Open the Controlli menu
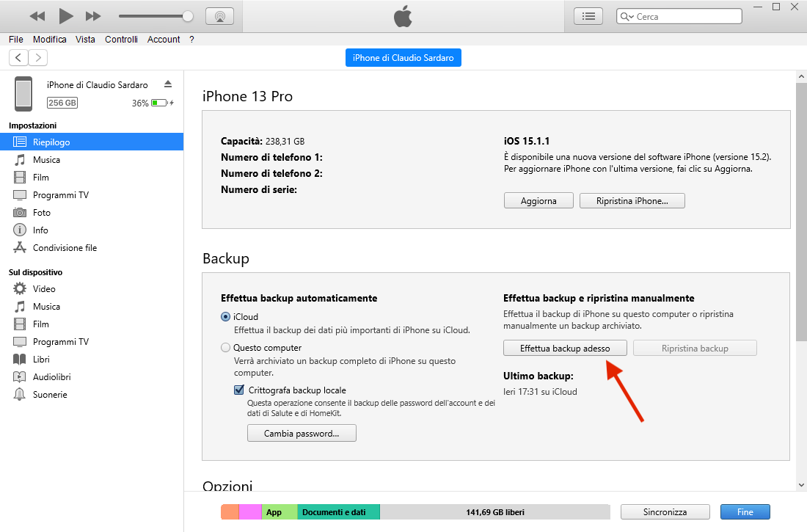Image resolution: width=807 pixels, height=532 pixels. 121,40
